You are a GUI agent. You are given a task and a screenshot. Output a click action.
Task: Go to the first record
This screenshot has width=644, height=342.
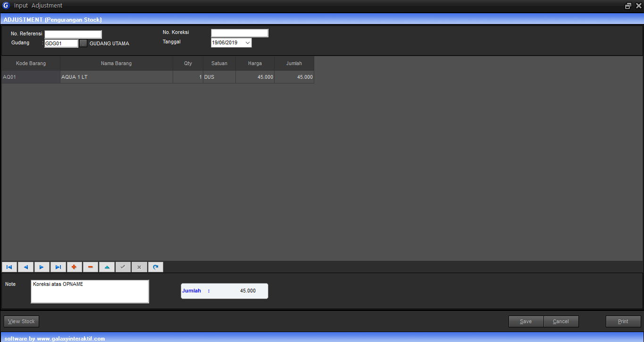coord(9,267)
